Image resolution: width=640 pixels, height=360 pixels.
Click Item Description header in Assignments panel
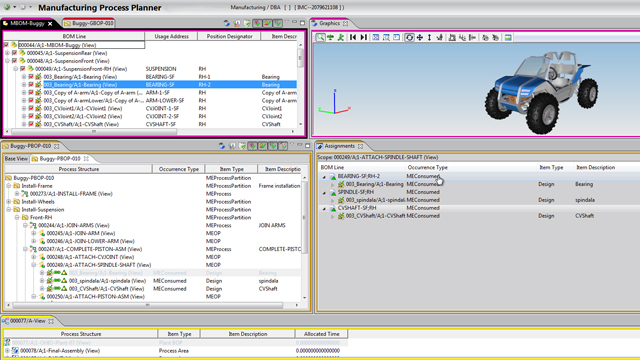point(595,167)
